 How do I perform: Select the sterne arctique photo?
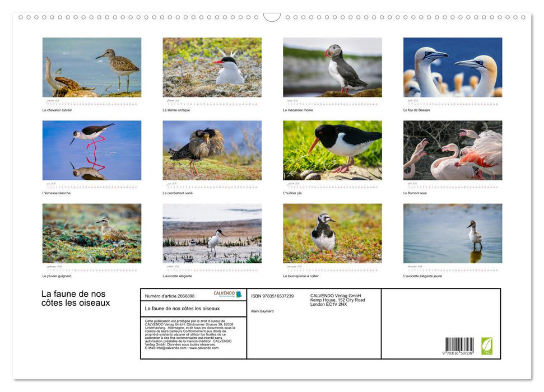212,67
